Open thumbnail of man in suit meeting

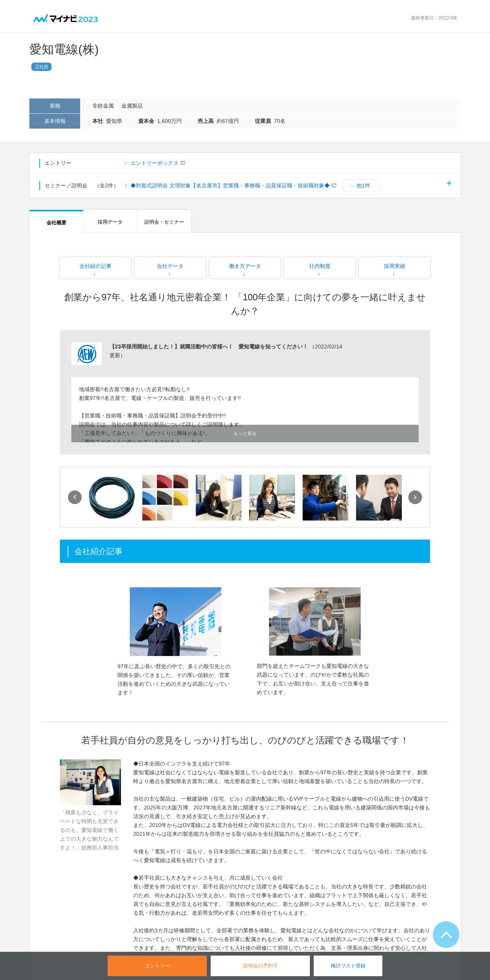pyautogui.click(x=379, y=498)
